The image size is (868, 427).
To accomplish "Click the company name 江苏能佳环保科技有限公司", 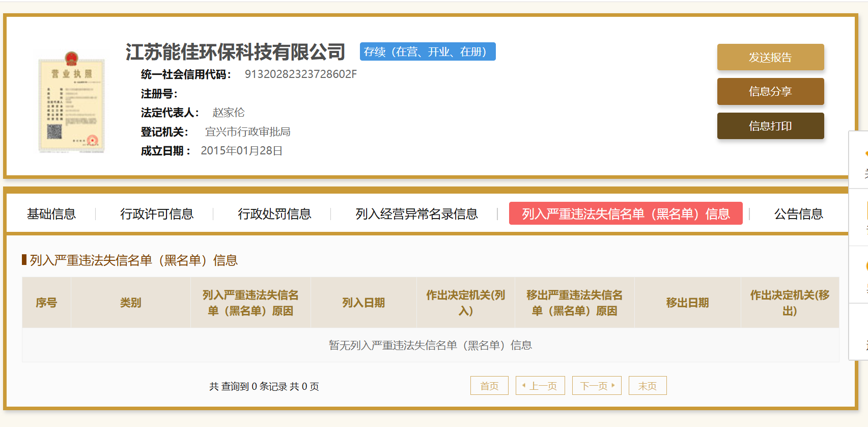I will coord(235,52).
